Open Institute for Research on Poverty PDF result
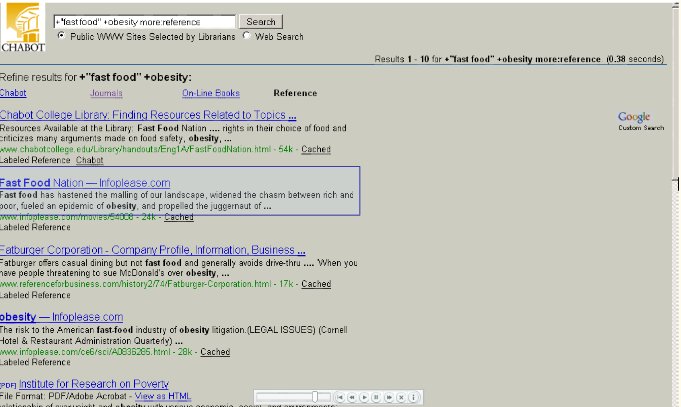This screenshot has height=407, width=681. [94, 384]
